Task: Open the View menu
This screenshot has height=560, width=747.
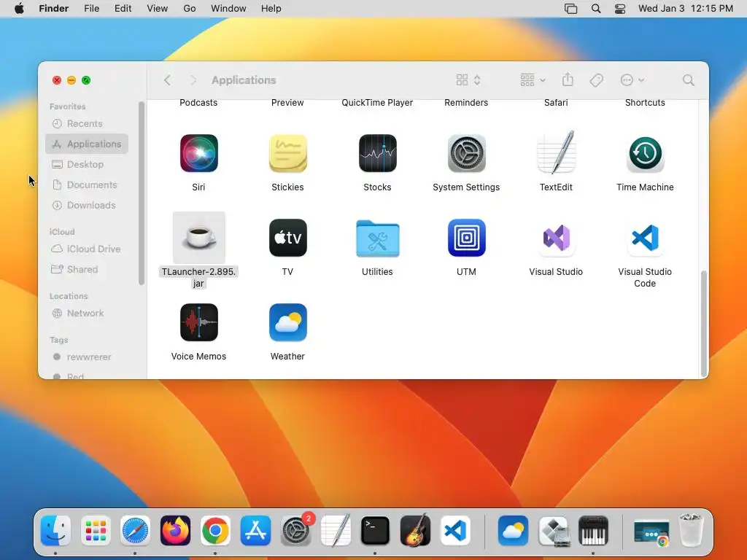Action: point(158,9)
